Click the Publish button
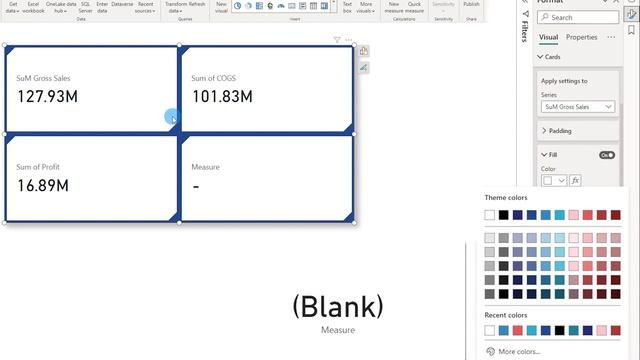This screenshot has width=640, height=360. tap(471, 4)
